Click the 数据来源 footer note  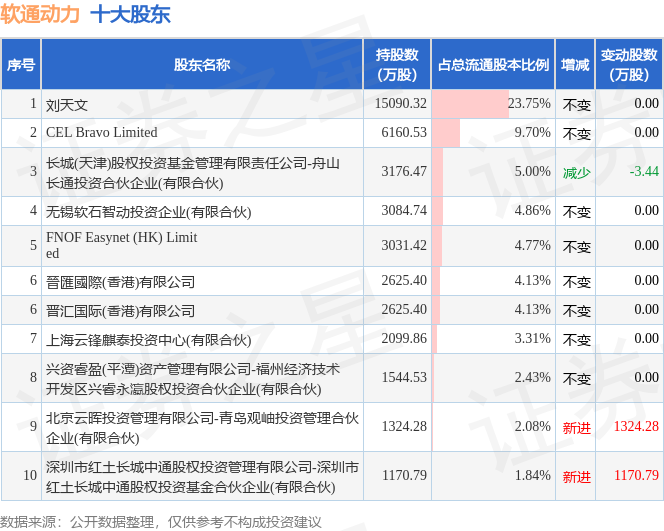tap(160, 522)
